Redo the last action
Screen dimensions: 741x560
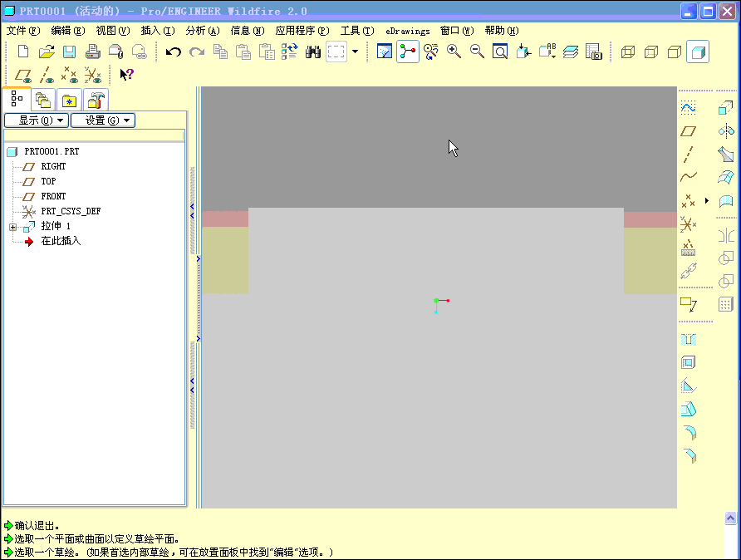click(x=197, y=52)
